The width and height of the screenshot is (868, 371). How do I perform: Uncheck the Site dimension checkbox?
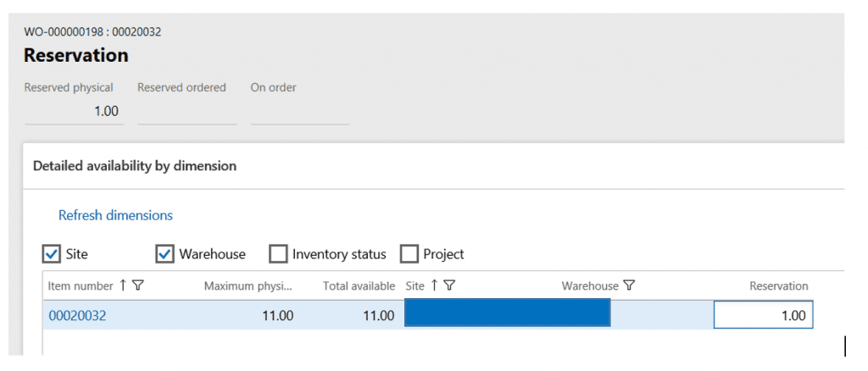point(52,254)
